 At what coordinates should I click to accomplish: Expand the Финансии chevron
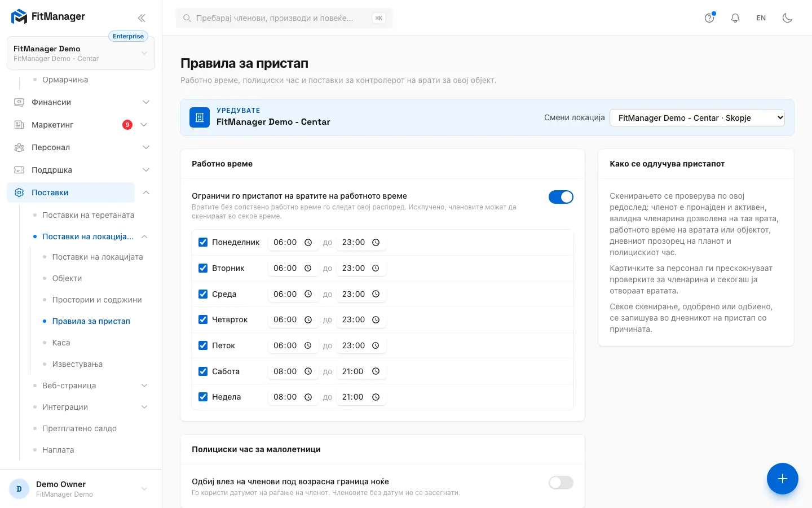click(x=146, y=102)
